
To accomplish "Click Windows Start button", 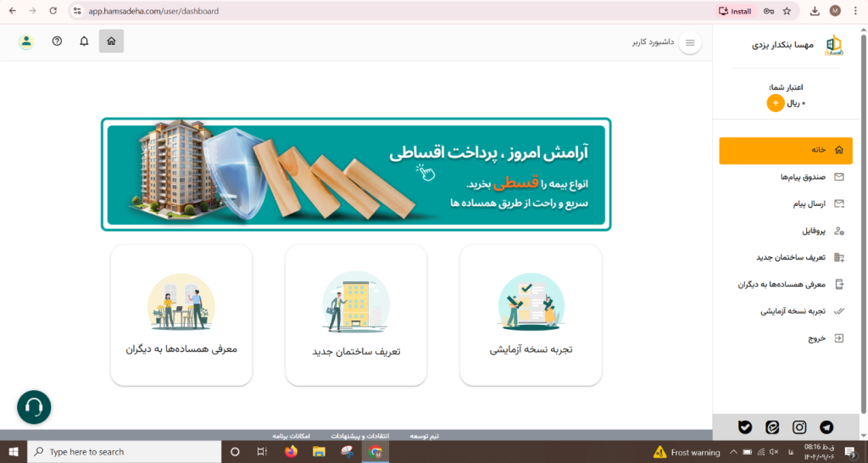I will (x=14, y=452).
